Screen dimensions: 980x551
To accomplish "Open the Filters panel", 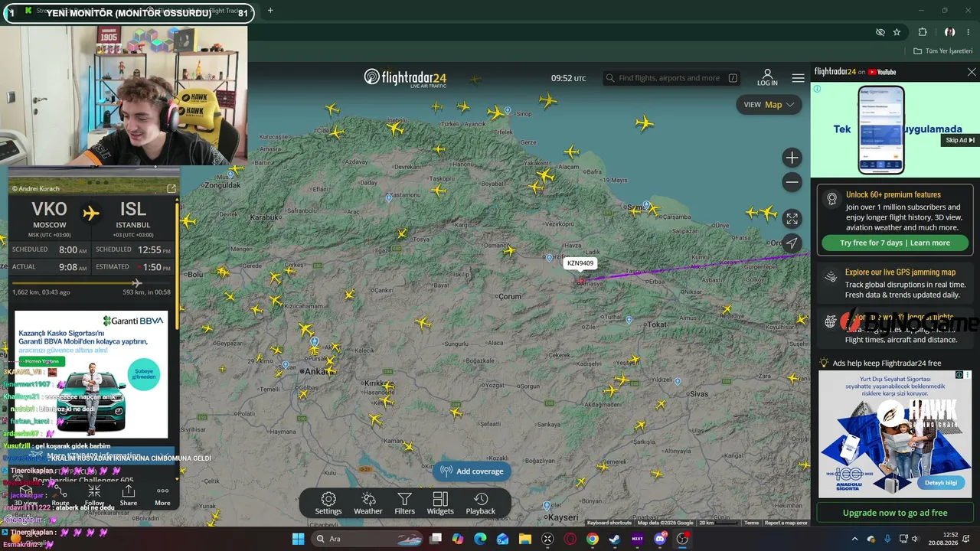I will click(x=404, y=504).
